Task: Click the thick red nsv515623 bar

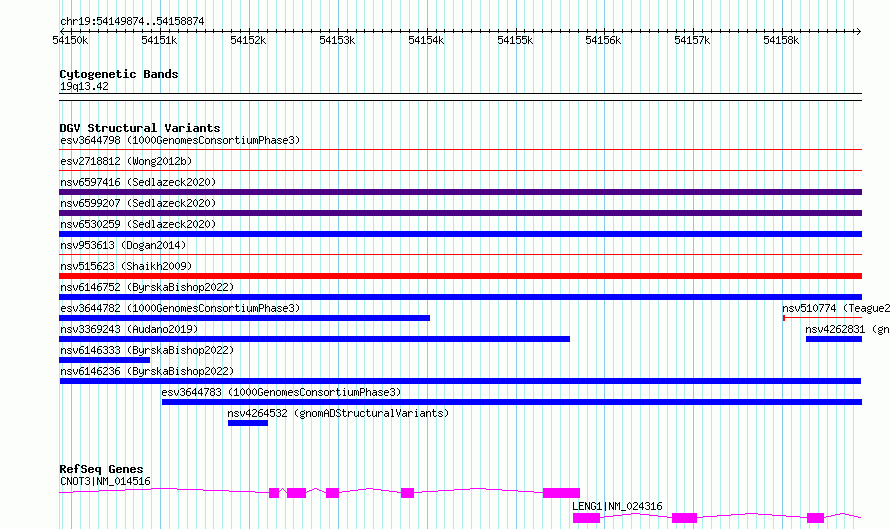Action: coord(460,276)
